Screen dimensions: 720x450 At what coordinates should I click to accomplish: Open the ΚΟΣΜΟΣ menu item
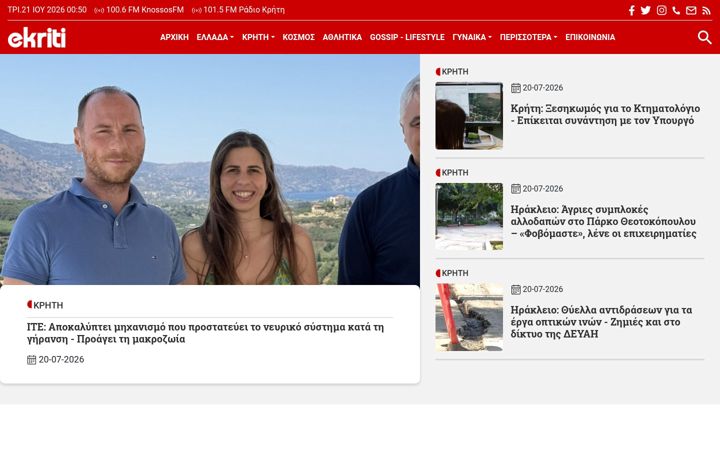pyautogui.click(x=298, y=37)
